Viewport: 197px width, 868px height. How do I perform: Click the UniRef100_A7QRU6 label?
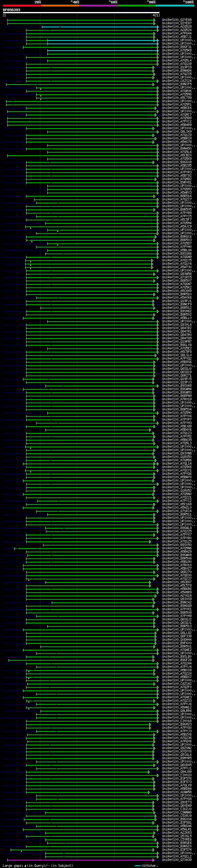177,91
